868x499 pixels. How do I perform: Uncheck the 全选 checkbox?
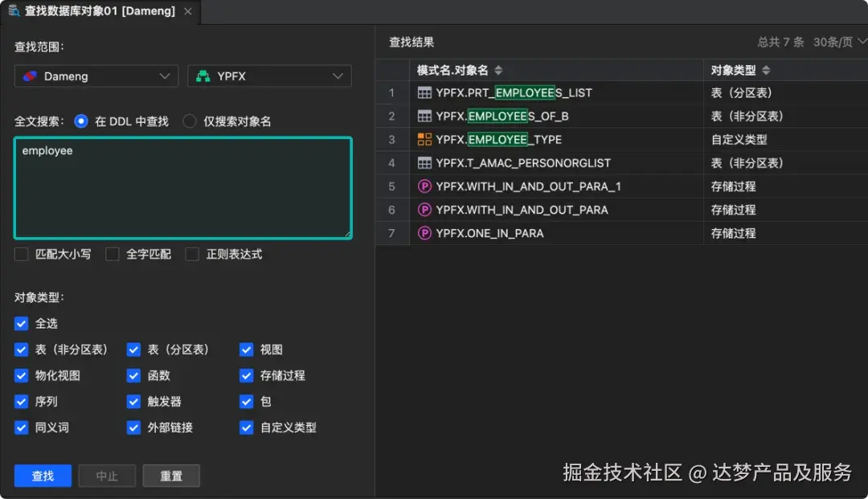click(x=21, y=324)
